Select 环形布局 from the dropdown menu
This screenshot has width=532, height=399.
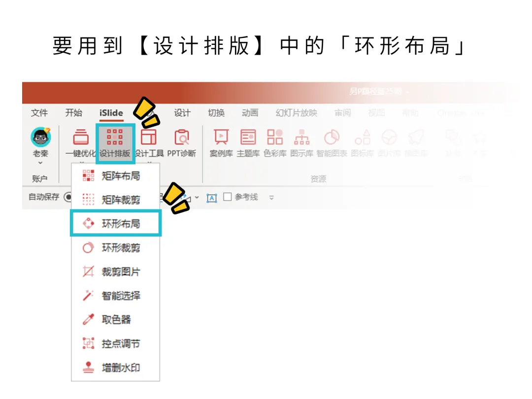coord(116,223)
